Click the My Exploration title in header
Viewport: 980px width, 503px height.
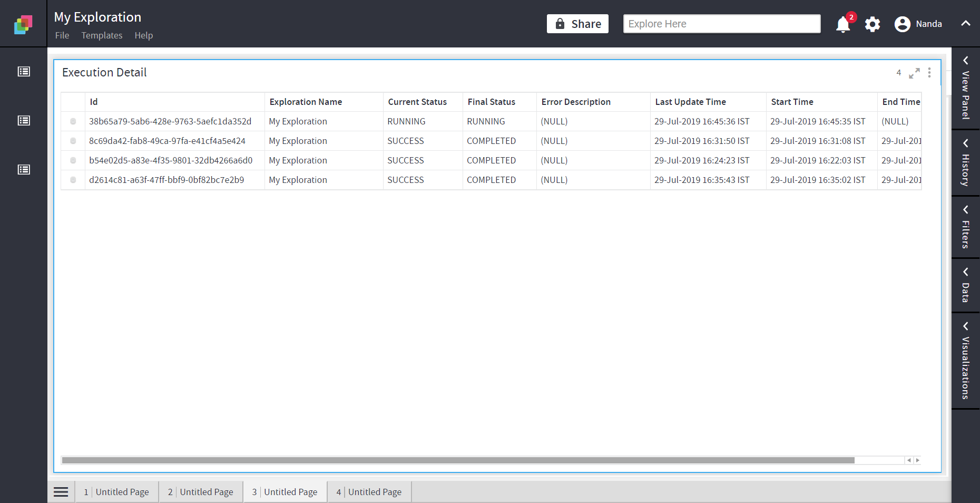coord(97,17)
